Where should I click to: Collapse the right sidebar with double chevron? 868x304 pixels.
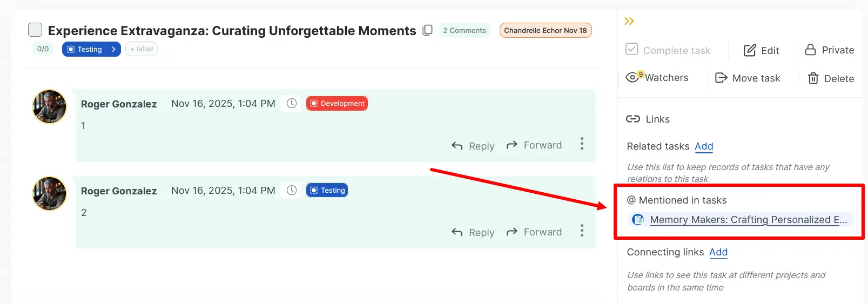coord(629,21)
